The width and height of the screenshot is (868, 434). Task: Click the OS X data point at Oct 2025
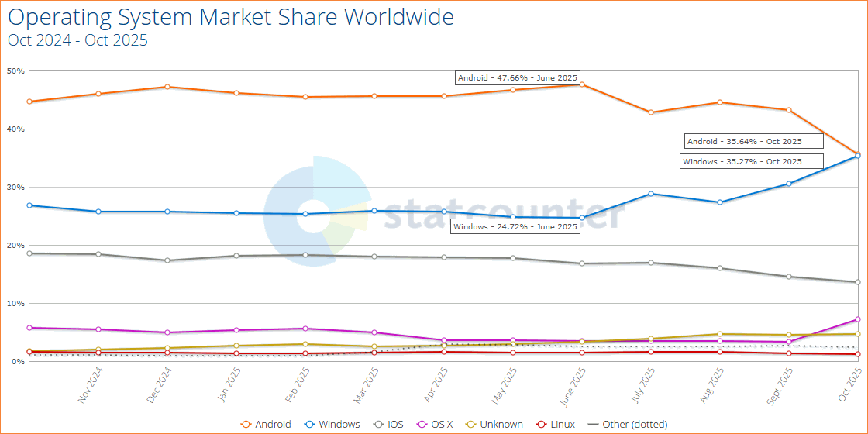click(x=858, y=319)
